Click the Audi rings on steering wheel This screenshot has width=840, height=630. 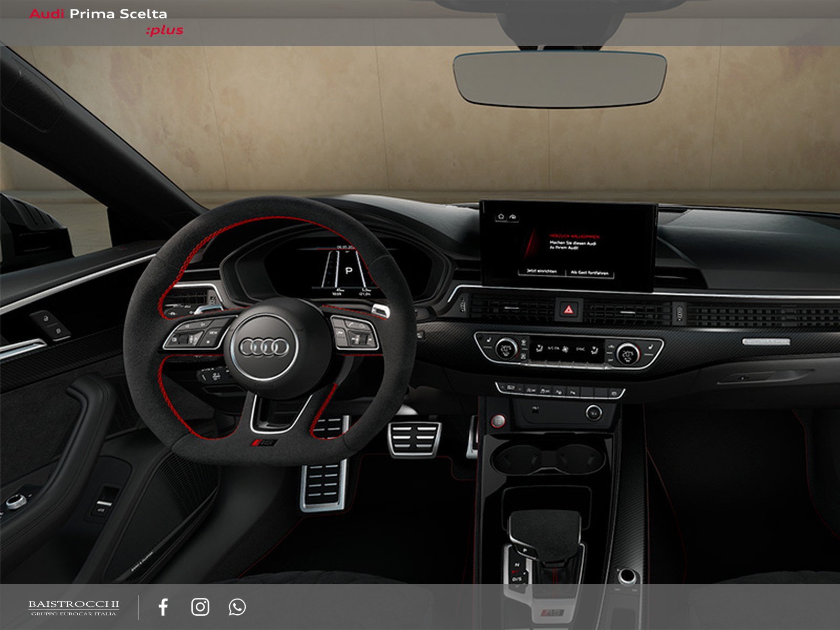264,347
